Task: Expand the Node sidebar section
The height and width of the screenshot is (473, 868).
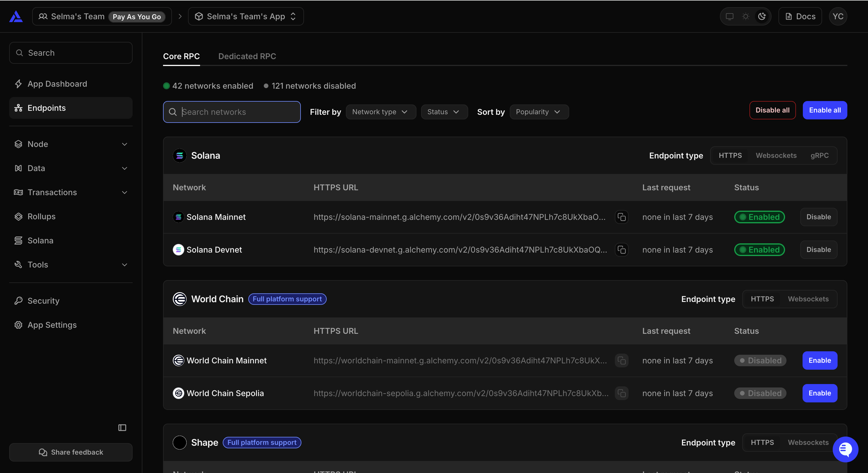Action: [x=71, y=144]
